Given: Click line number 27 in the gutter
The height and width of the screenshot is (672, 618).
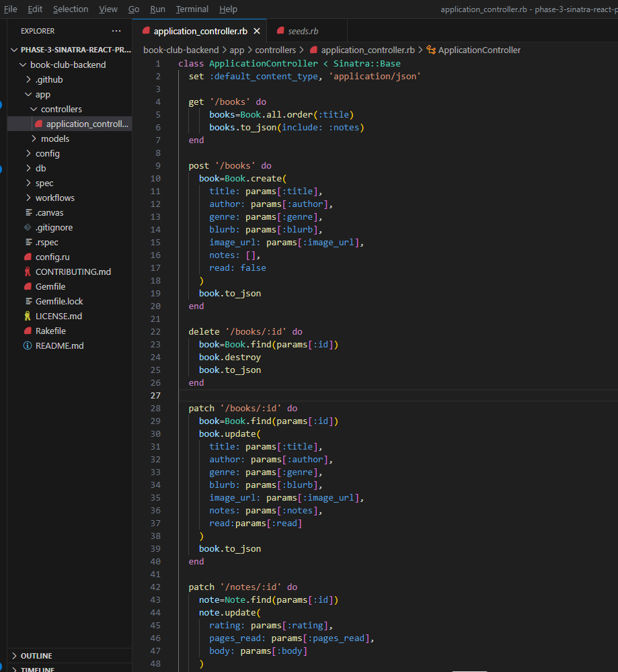Looking at the screenshot, I should pos(155,395).
